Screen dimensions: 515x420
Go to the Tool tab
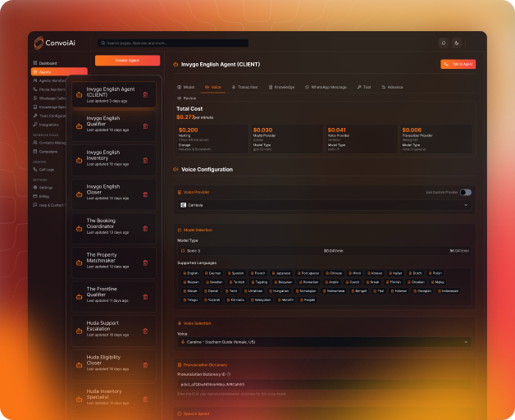click(x=364, y=87)
